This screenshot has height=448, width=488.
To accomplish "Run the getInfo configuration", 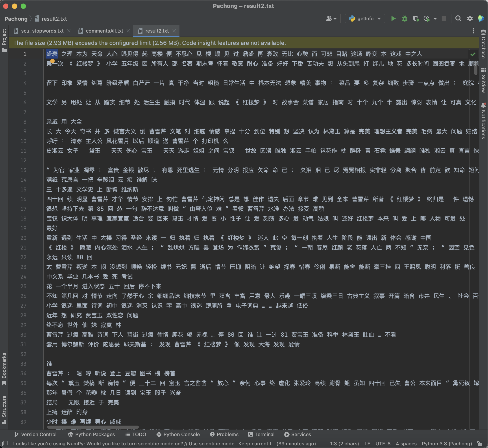I will (x=393, y=19).
